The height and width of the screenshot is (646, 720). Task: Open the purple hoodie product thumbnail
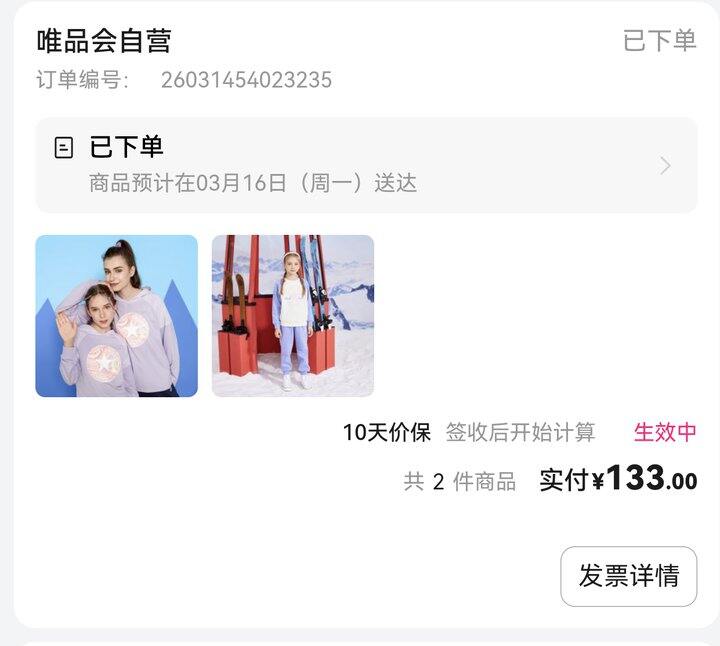point(117,316)
